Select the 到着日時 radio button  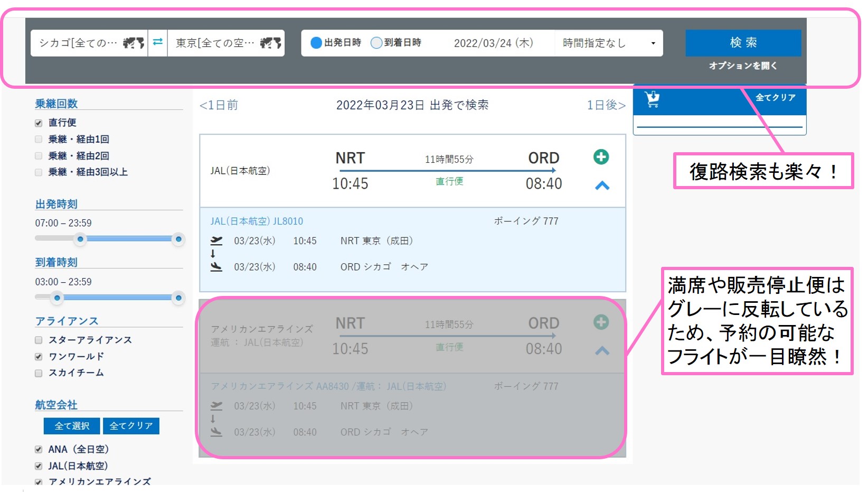(376, 43)
